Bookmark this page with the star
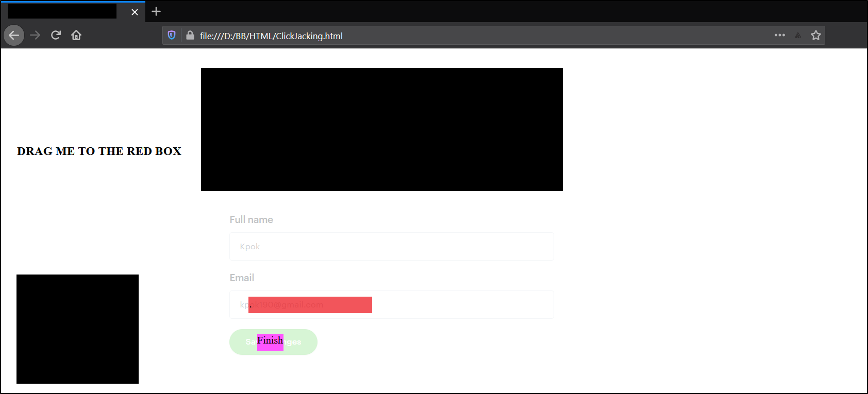The height and width of the screenshot is (394, 868). point(815,35)
